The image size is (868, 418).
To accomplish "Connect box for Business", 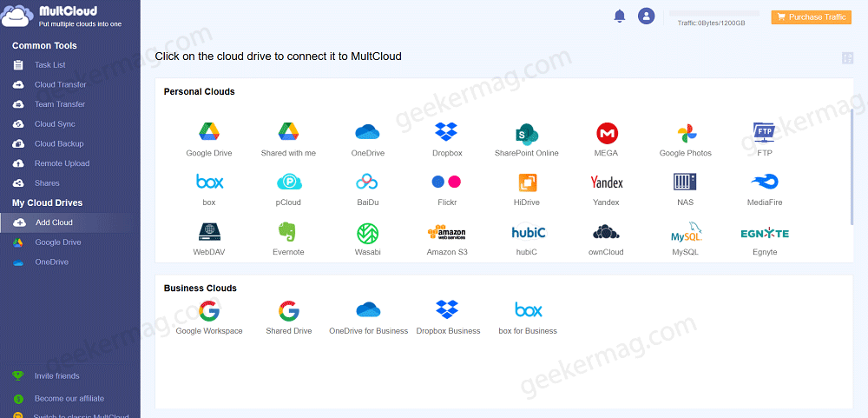I will [x=528, y=309].
